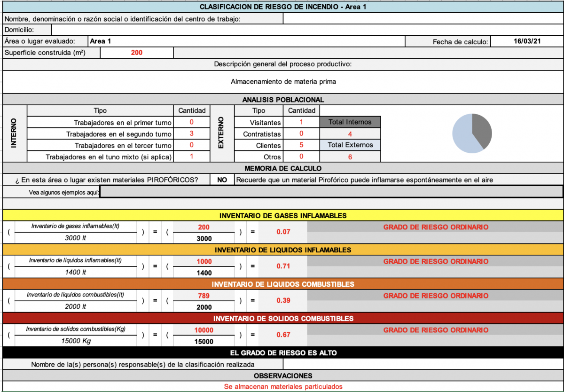Select the vertical 'EXTERNO' label
This screenshot has height=392, width=564.
click(x=221, y=133)
